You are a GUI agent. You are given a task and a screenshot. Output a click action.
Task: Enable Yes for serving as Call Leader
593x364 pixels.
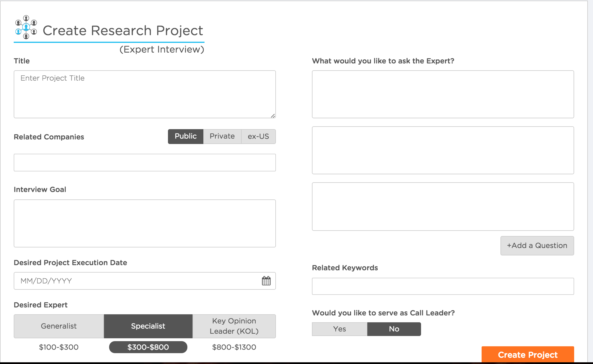339,329
